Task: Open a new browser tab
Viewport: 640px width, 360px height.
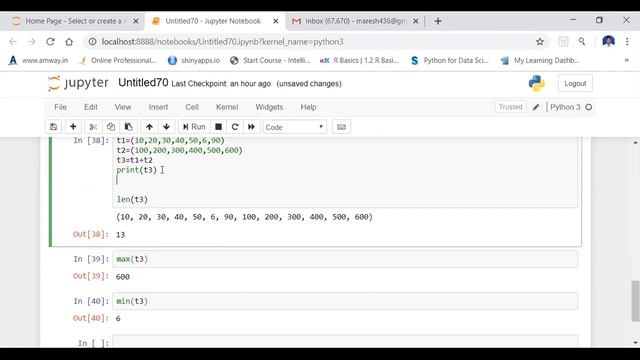Action: [438, 21]
